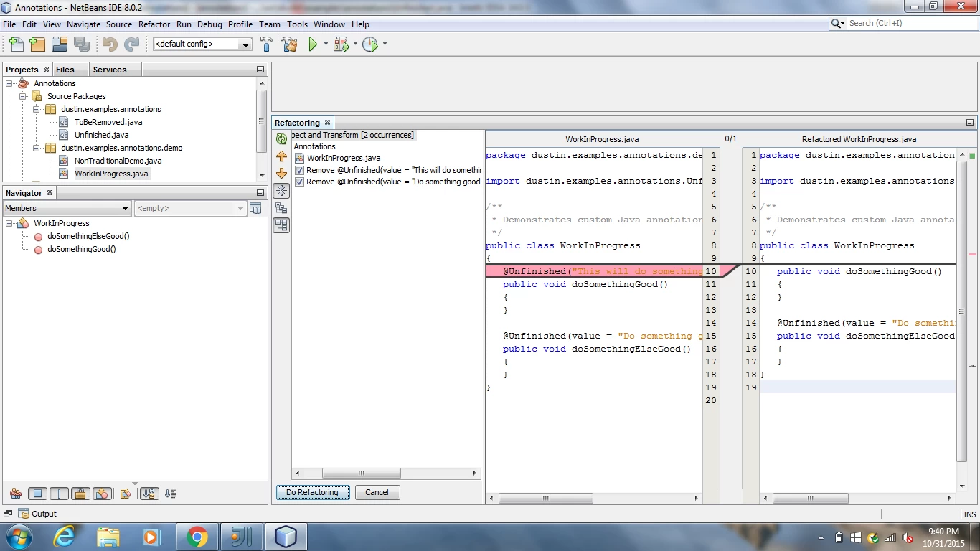Viewport: 980px width, 551px height.
Task: Click the New Project toolbar icon
Action: pos(37,44)
